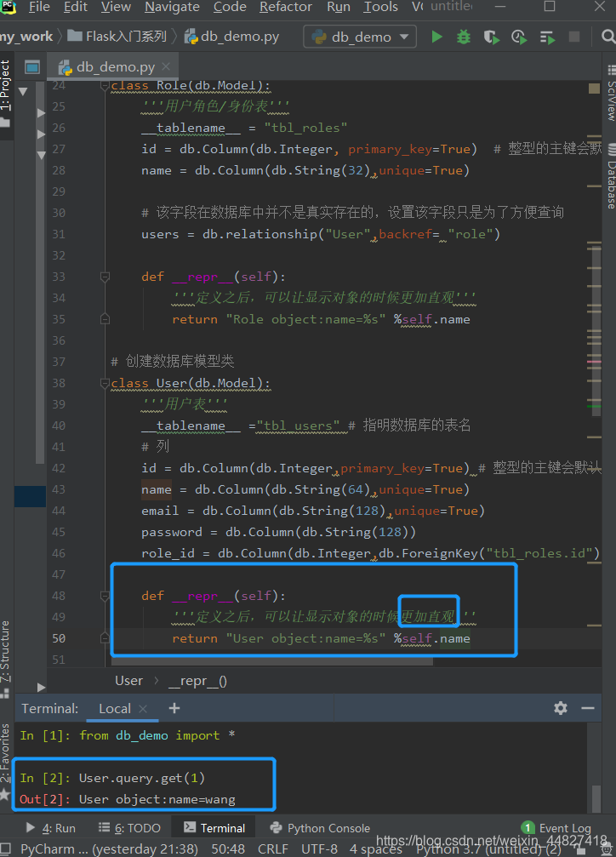Click the run concurrency list icon

pyautogui.click(x=546, y=37)
